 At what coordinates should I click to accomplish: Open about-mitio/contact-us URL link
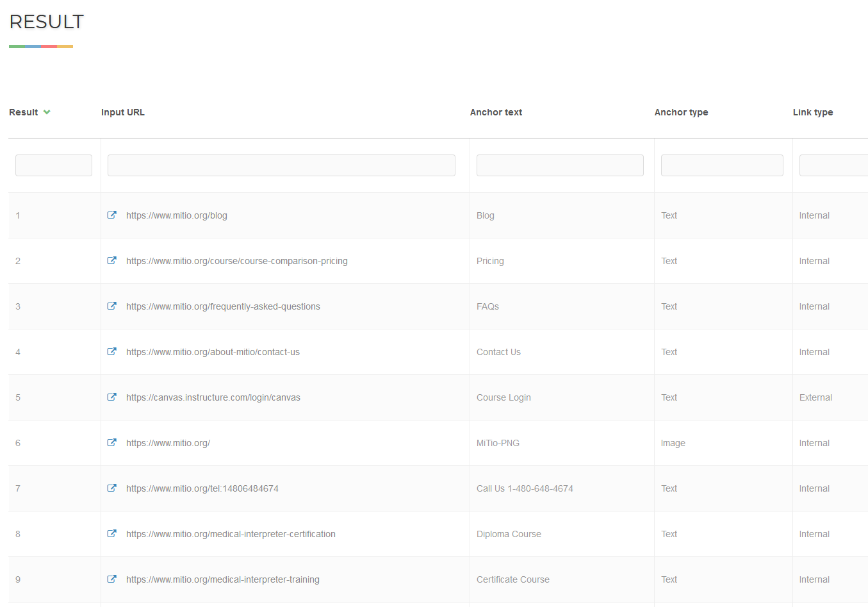[213, 352]
